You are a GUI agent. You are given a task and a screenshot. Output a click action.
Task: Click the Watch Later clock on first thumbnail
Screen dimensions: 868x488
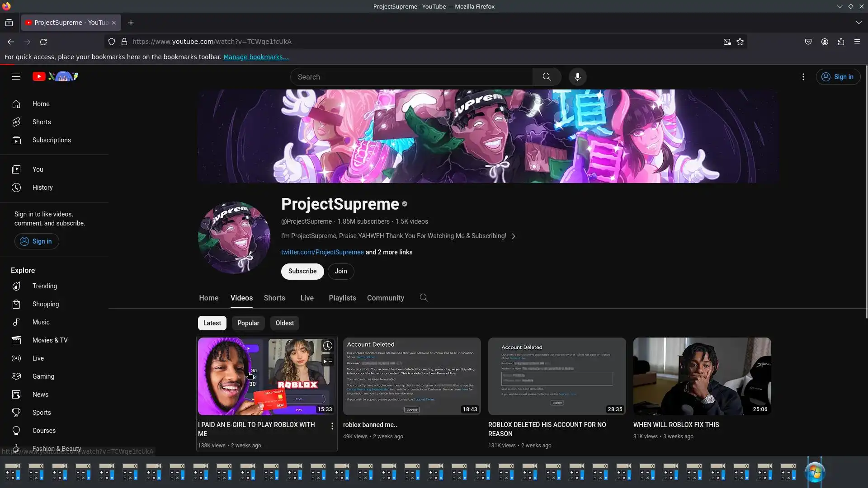(x=328, y=346)
